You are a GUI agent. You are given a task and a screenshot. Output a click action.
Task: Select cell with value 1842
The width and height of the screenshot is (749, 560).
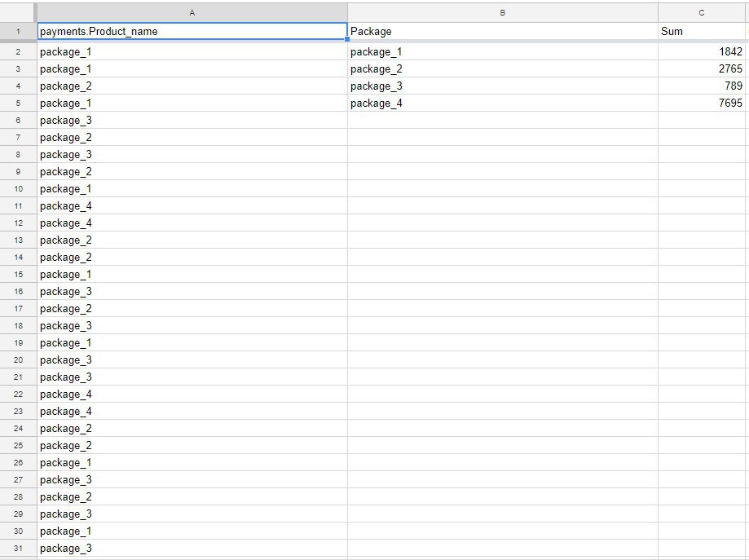[701, 51]
